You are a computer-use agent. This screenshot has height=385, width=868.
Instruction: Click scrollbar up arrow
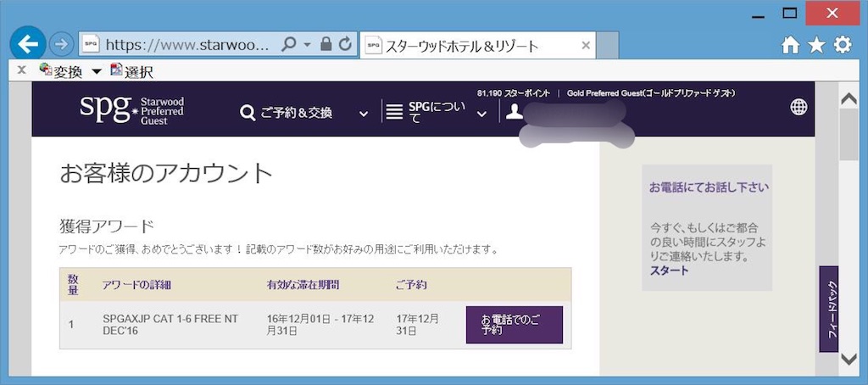[x=848, y=100]
